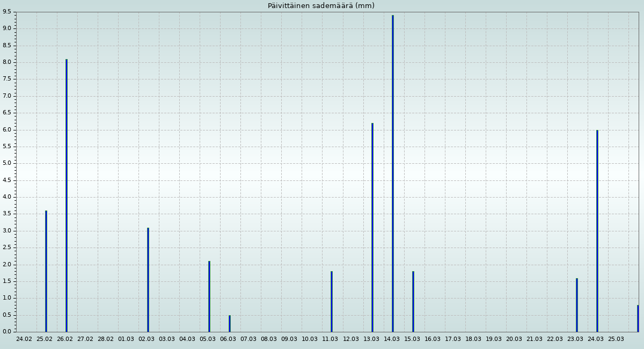Select the tallest bar at 14.03
Image resolution: width=644 pixels, height=349 pixels.
[392, 173]
